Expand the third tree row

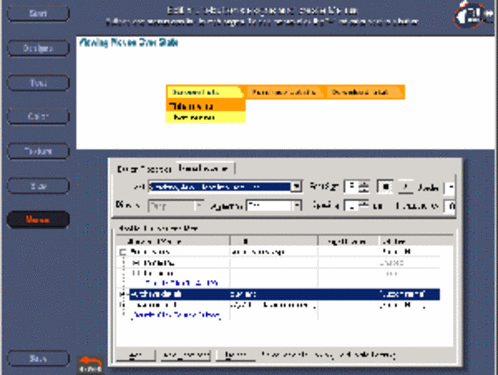tap(135, 273)
